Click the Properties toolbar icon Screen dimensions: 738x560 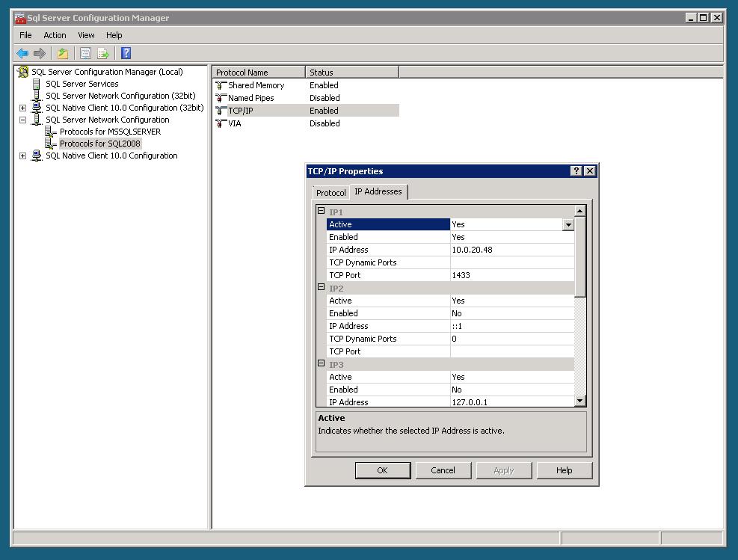[x=85, y=54]
